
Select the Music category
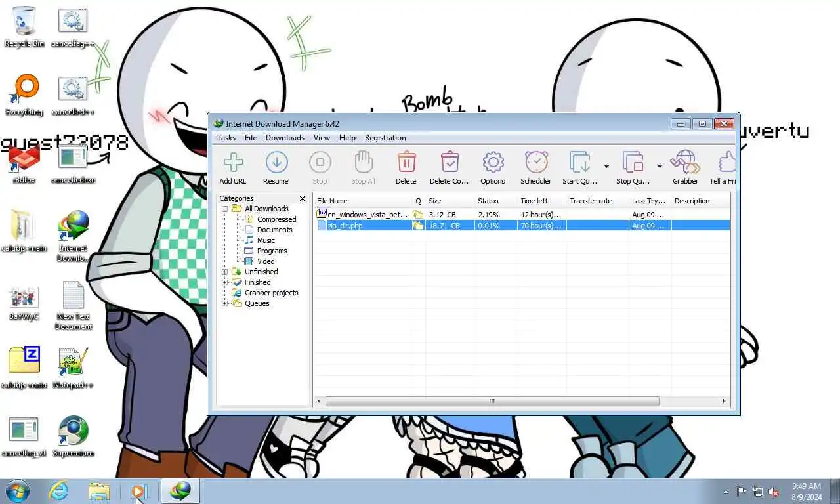click(x=266, y=240)
